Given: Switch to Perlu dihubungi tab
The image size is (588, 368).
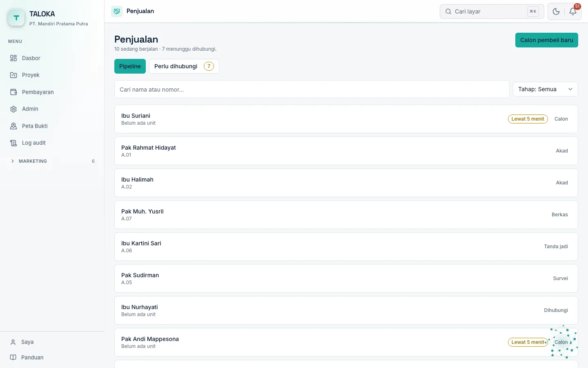Looking at the screenshot, I should click(x=184, y=66).
